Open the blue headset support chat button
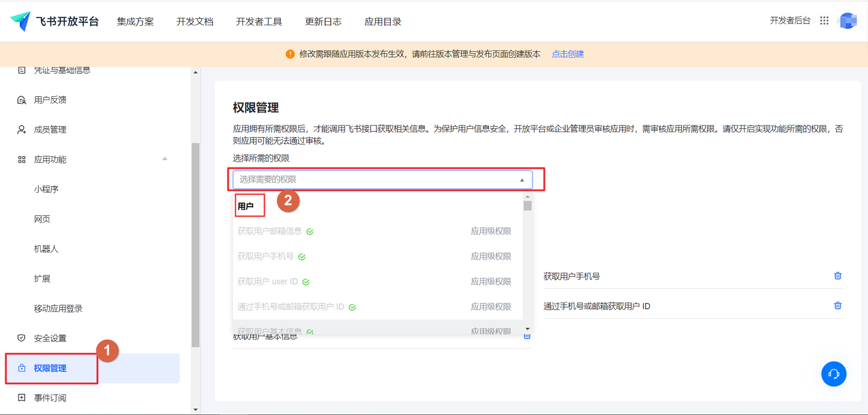This screenshot has height=415, width=868. [834, 374]
